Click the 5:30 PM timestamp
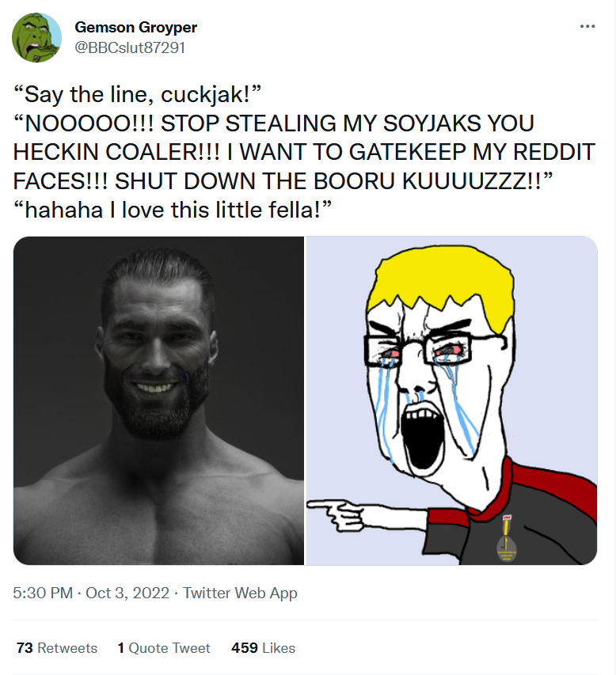 [x=43, y=593]
